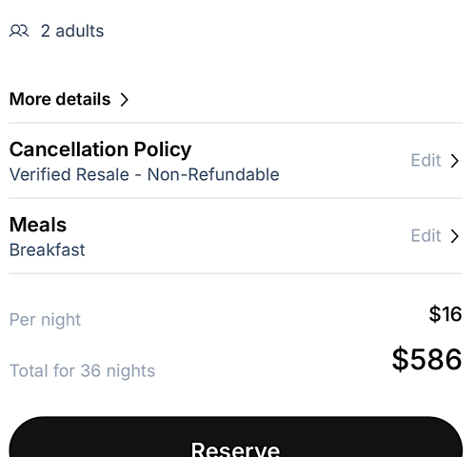
Task: Select the Breakfast meal option text
Action: click(x=48, y=250)
